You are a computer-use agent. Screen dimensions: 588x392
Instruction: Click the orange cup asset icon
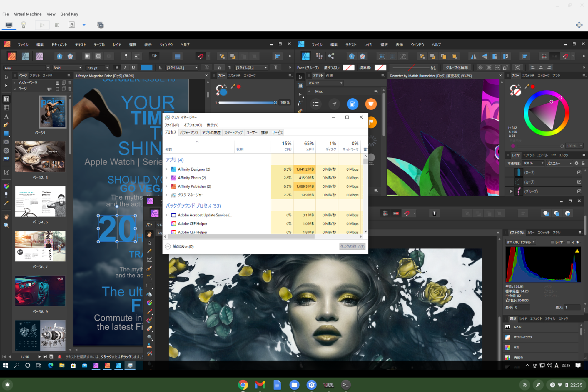tap(371, 104)
